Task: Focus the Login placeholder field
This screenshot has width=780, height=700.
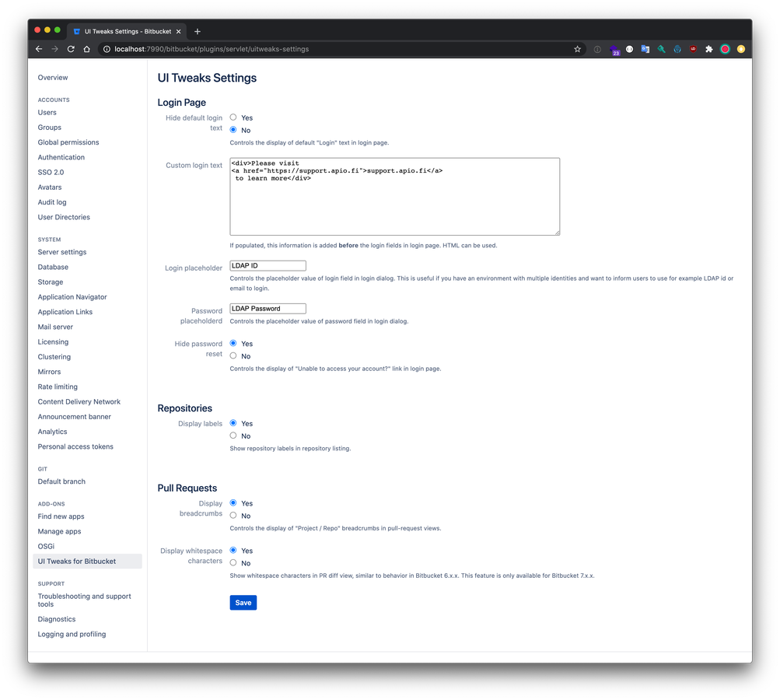Action: point(268,266)
